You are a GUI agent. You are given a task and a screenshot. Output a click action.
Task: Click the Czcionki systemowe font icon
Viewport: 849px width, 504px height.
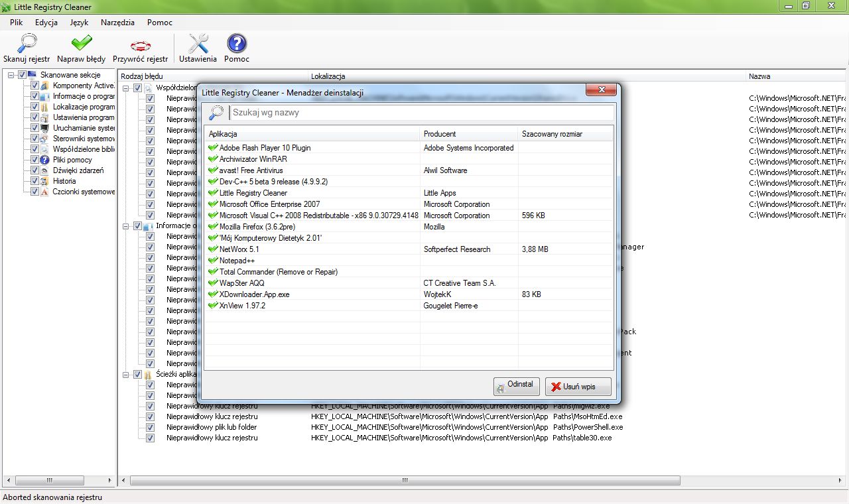(44, 192)
